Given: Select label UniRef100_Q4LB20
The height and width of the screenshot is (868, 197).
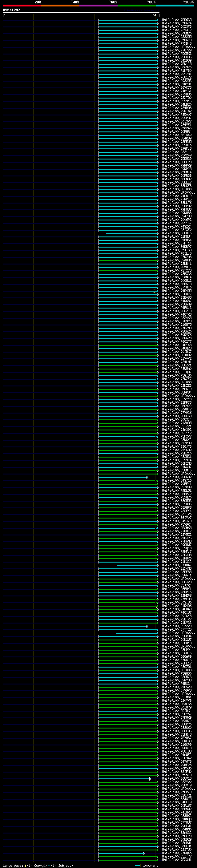Looking at the screenshot, I should pos(176,104).
